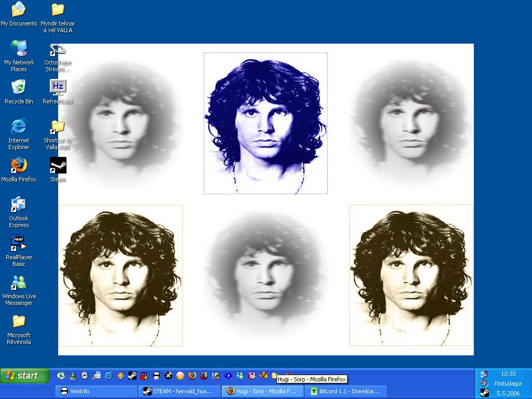Click the orange sphere quick launch icon

180,376
